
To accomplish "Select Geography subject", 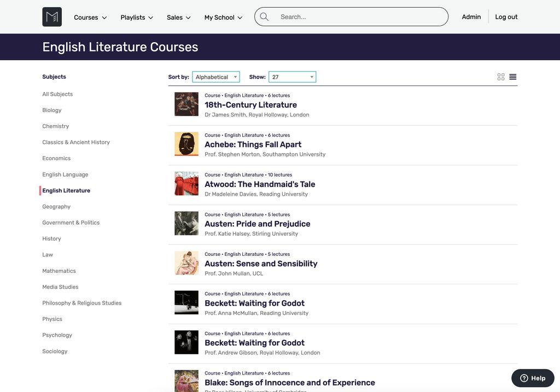I will 56,206.
